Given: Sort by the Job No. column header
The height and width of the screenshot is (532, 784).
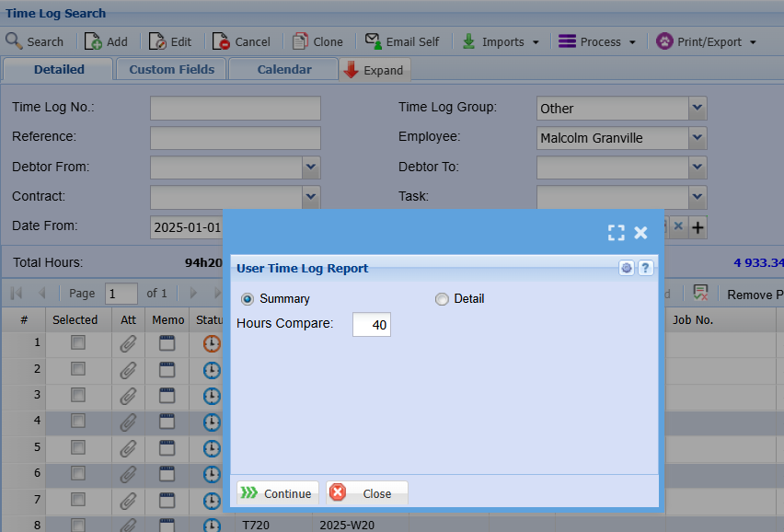Looking at the screenshot, I should coord(721,320).
